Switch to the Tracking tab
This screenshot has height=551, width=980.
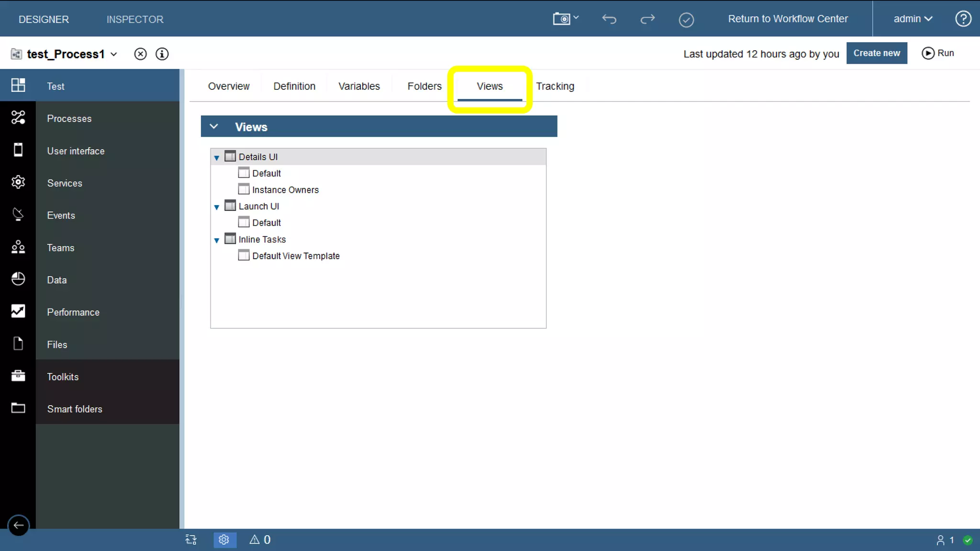tap(555, 86)
